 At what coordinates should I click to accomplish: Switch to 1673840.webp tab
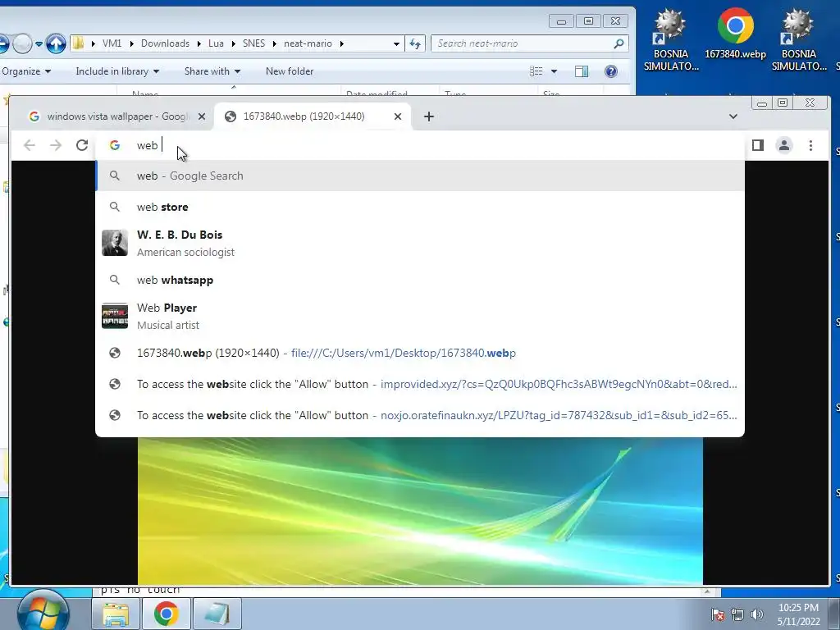click(312, 116)
